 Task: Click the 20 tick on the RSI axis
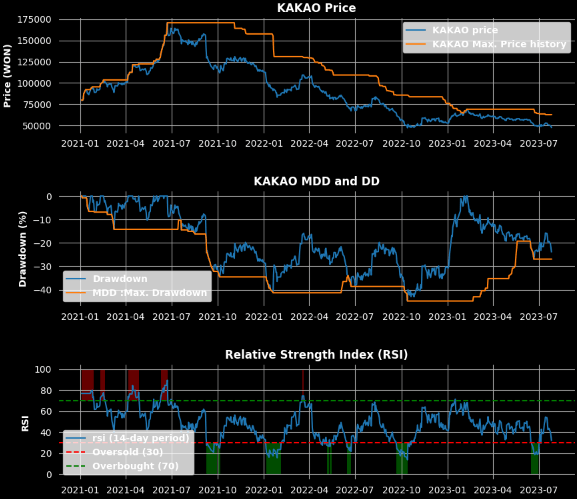[46, 454]
